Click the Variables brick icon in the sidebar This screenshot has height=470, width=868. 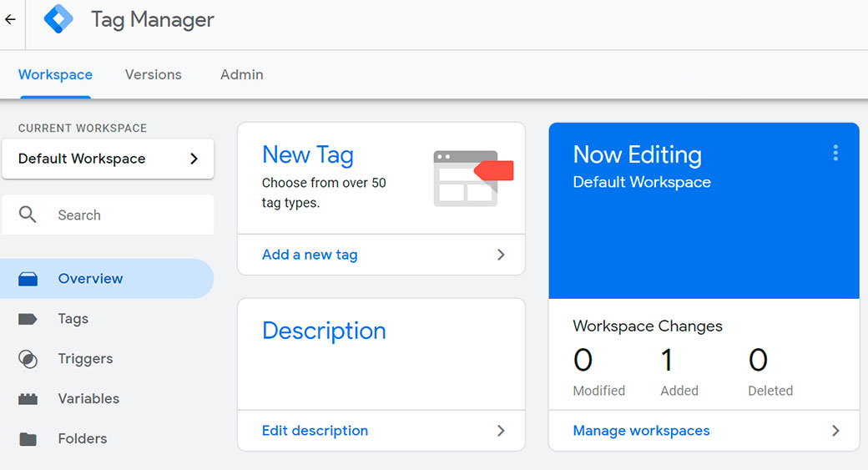tap(28, 399)
